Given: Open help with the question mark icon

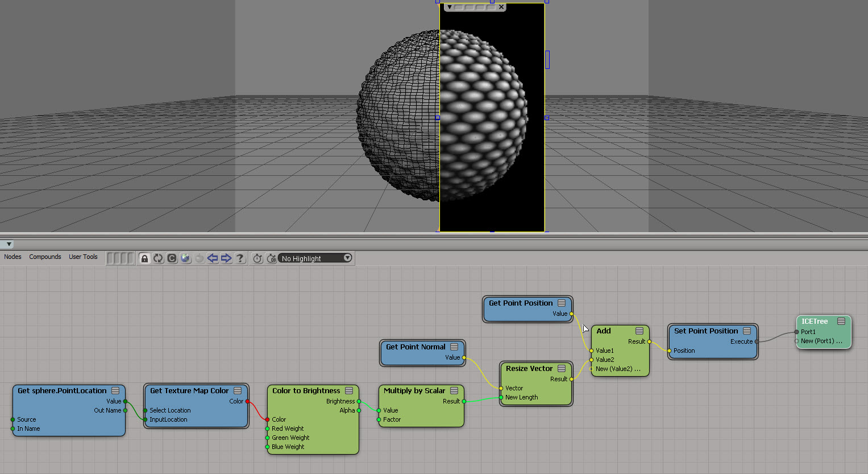Looking at the screenshot, I should pyautogui.click(x=240, y=258).
